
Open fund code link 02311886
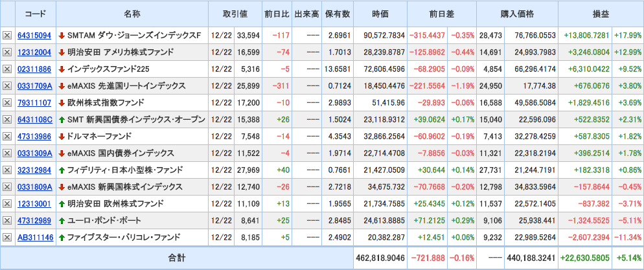click(34, 69)
